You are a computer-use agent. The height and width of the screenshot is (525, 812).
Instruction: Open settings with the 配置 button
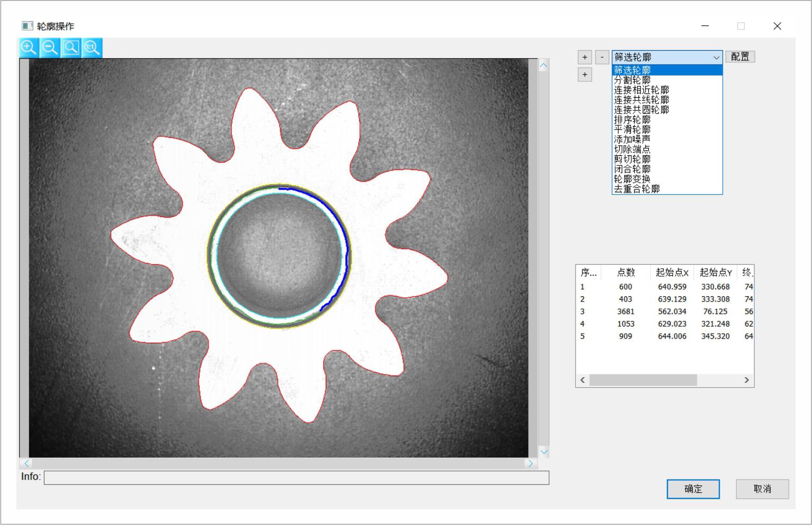[x=740, y=57]
